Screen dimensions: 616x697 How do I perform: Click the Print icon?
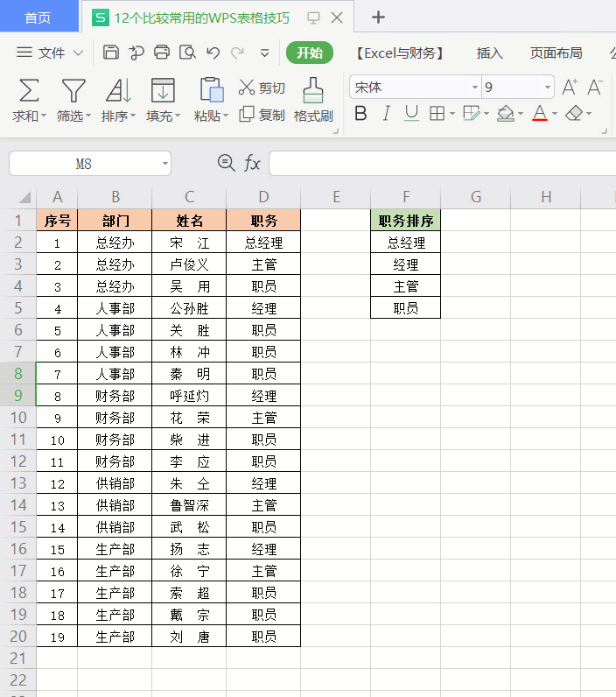click(162, 53)
